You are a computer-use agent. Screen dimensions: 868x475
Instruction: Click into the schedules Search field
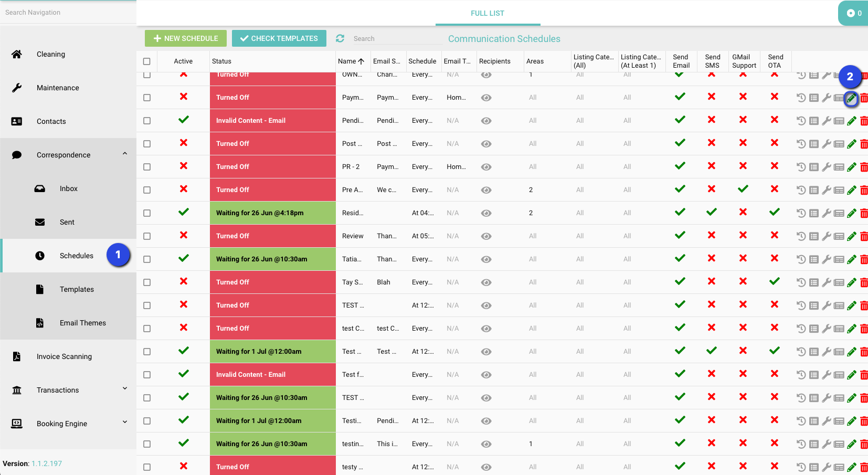pos(394,39)
